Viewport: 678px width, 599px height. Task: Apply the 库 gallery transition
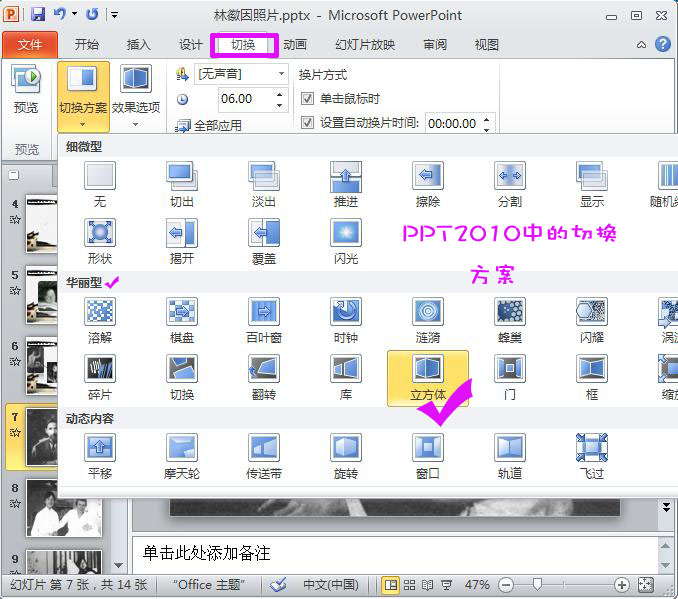tap(345, 378)
